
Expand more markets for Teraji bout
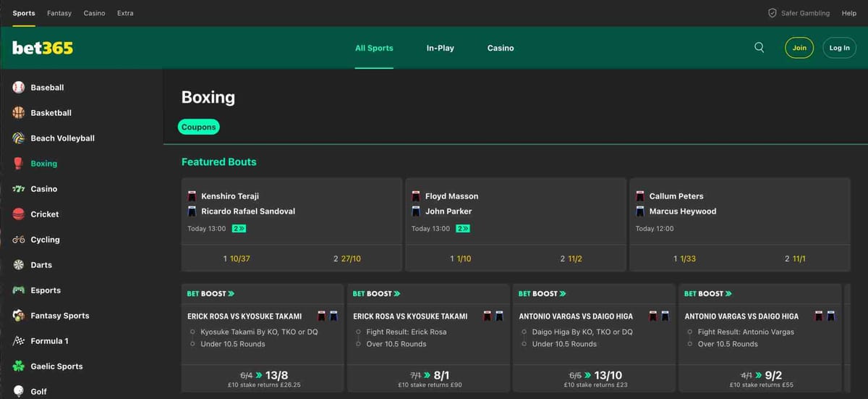(x=239, y=229)
